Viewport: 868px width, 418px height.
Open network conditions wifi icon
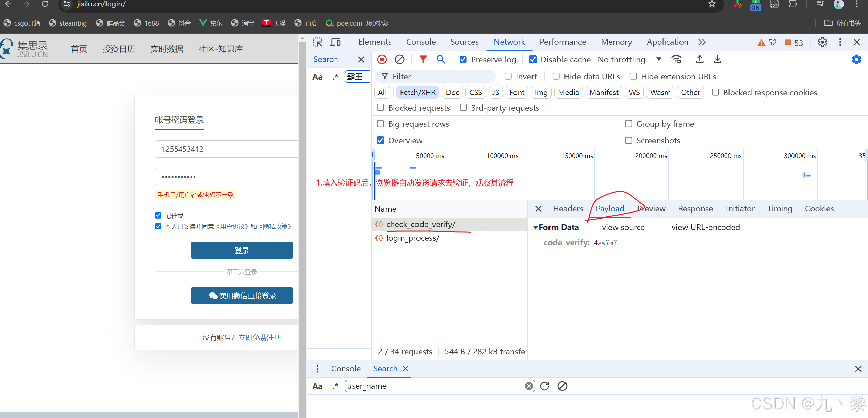(676, 60)
